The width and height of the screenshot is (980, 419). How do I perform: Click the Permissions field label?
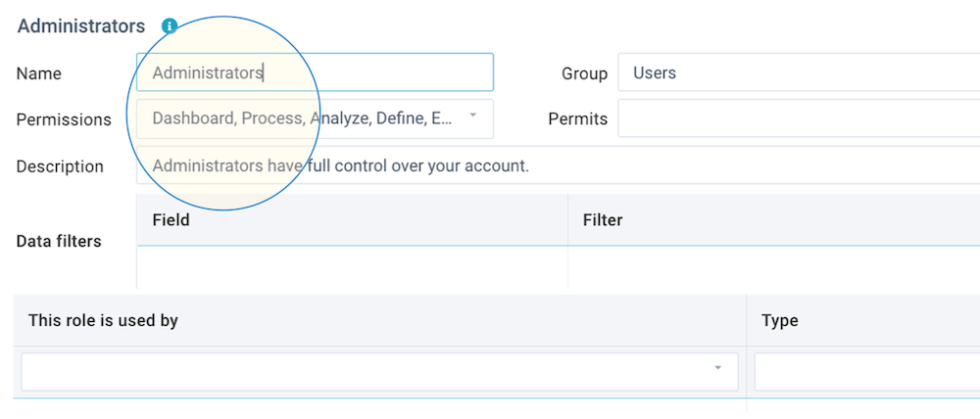[64, 119]
